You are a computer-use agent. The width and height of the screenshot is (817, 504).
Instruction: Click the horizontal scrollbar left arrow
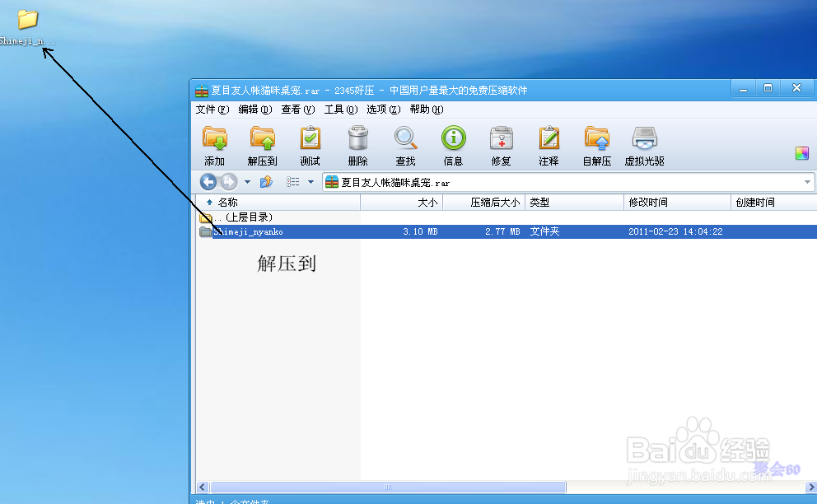[203, 488]
